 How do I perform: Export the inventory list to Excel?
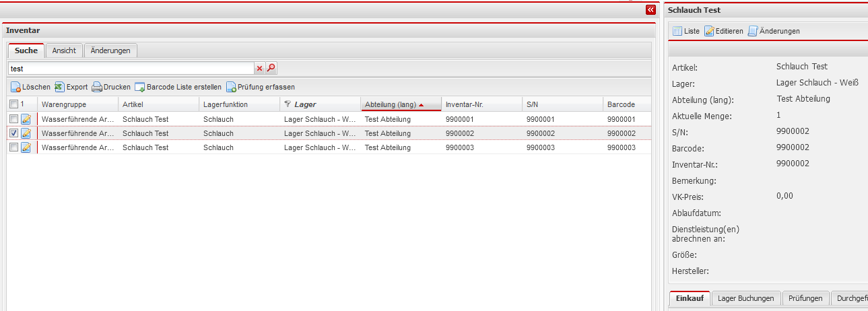59,87
